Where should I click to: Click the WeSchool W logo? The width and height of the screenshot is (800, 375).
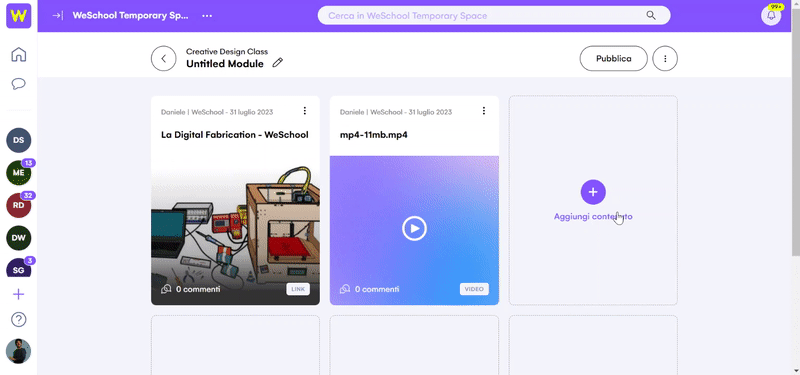click(x=18, y=16)
